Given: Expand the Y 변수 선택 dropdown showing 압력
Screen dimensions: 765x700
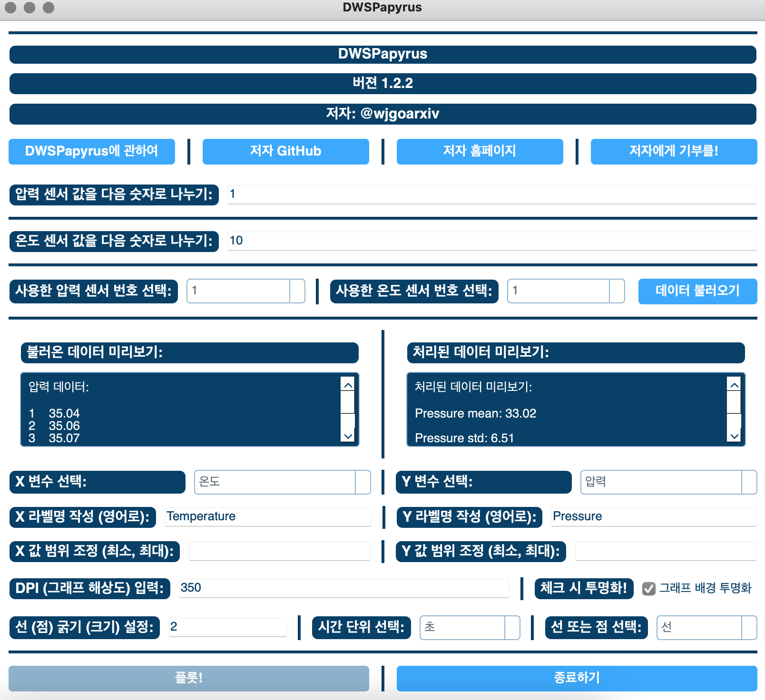Looking at the screenshot, I should click(669, 482).
